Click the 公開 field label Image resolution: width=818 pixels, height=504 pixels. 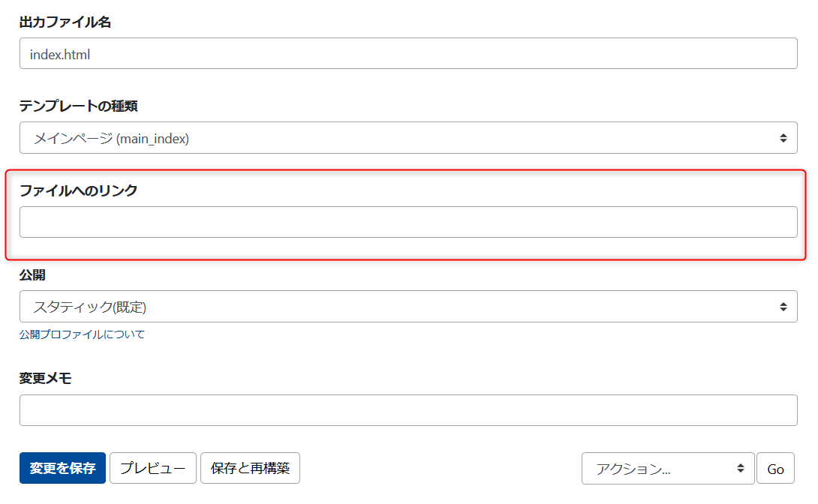pos(32,275)
